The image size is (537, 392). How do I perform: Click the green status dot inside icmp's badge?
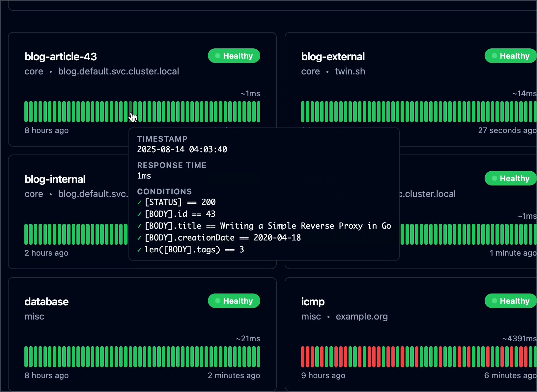[494, 301]
